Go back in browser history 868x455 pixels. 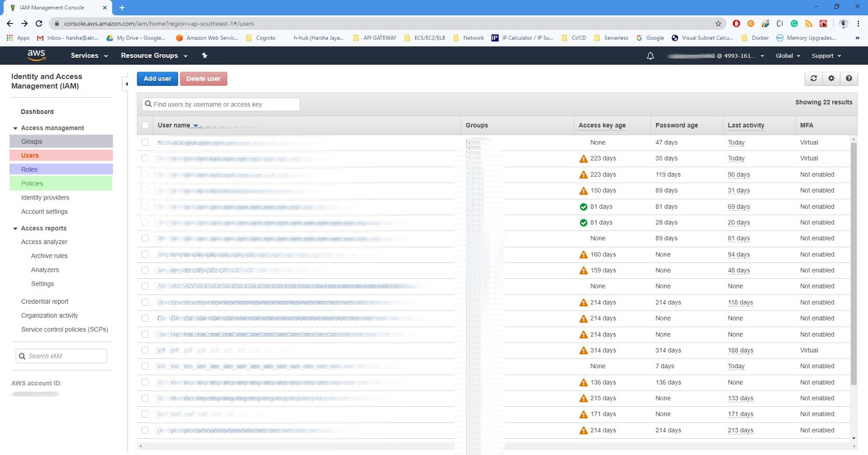(x=10, y=23)
